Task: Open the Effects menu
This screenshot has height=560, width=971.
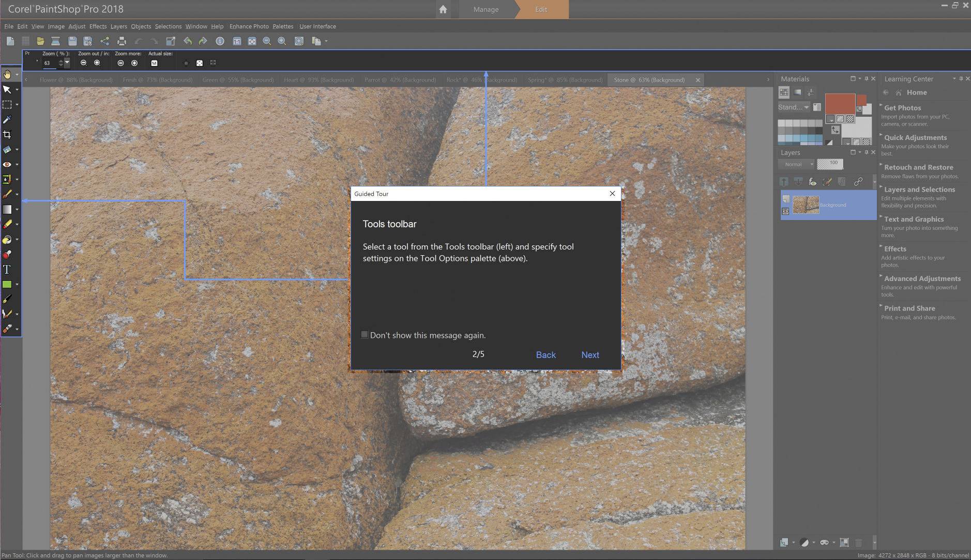Action: (98, 26)
